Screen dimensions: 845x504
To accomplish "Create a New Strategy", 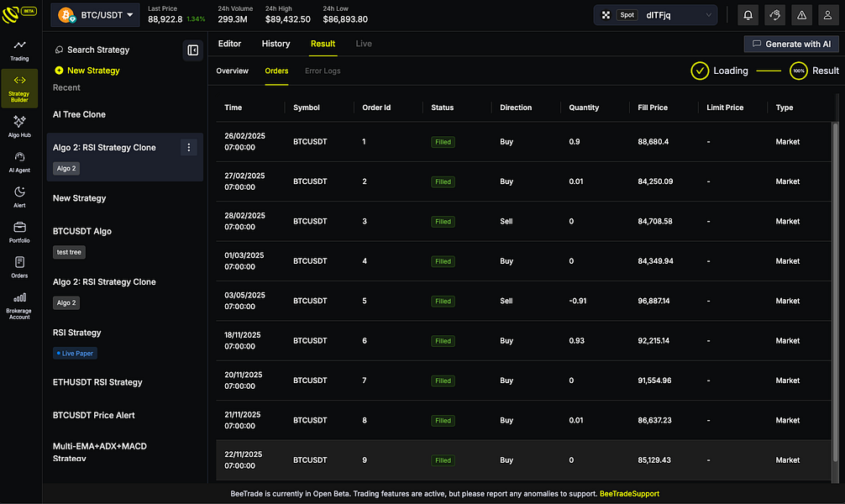I will pos(87,71).
